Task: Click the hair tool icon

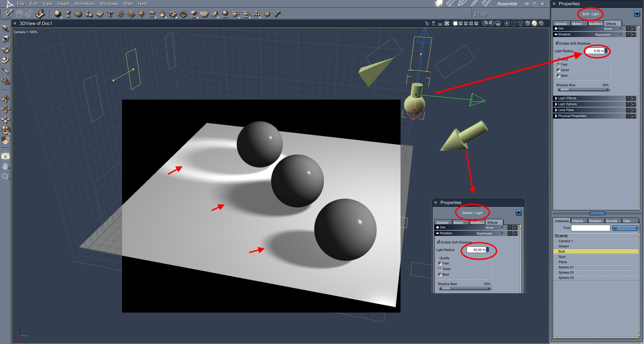Action: [183, 14]
